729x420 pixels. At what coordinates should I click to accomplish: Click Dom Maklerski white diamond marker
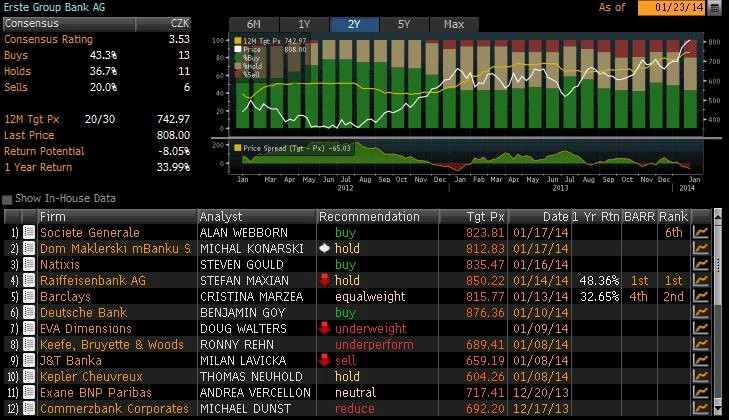[x=324, y=248]
